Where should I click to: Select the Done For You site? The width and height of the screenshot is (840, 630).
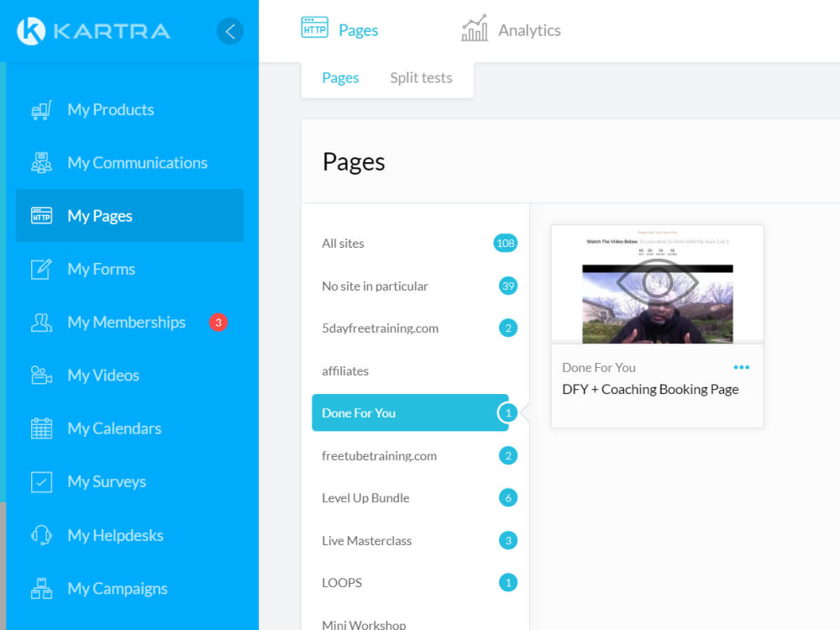click(x=411, y=413)
